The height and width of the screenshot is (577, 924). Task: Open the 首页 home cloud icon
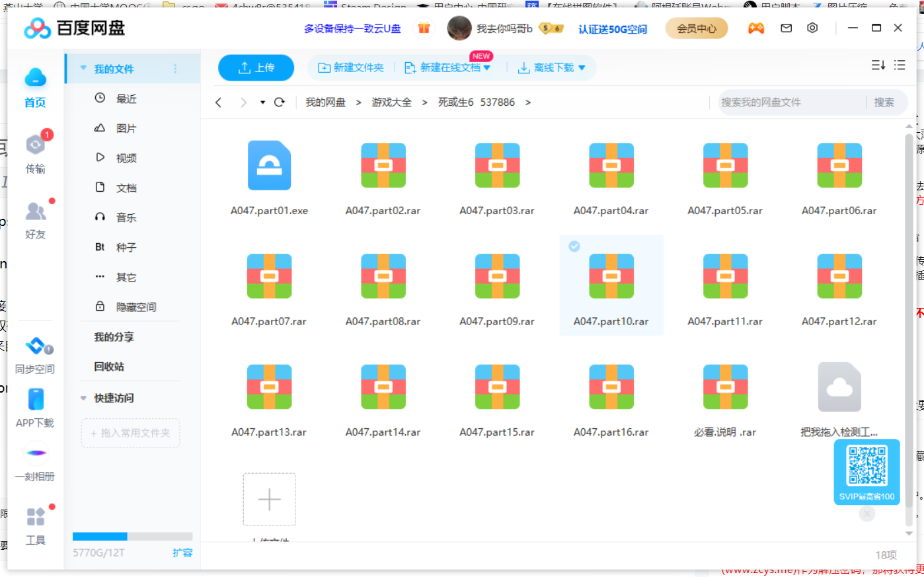pyautogui.click(x=35, y=79)
